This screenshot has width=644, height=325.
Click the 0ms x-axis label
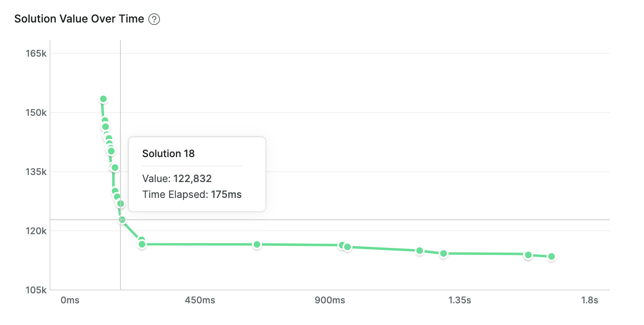coord(70,300)
